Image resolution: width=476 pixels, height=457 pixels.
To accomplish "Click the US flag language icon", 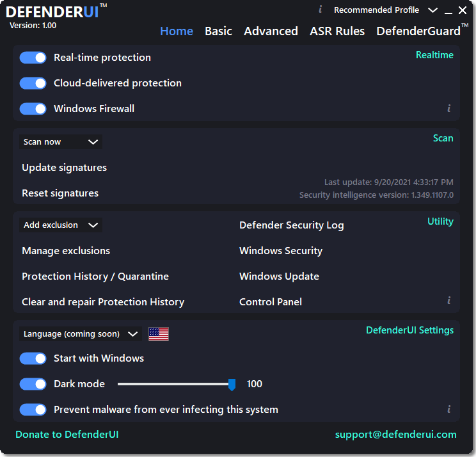I will (159, 333).
